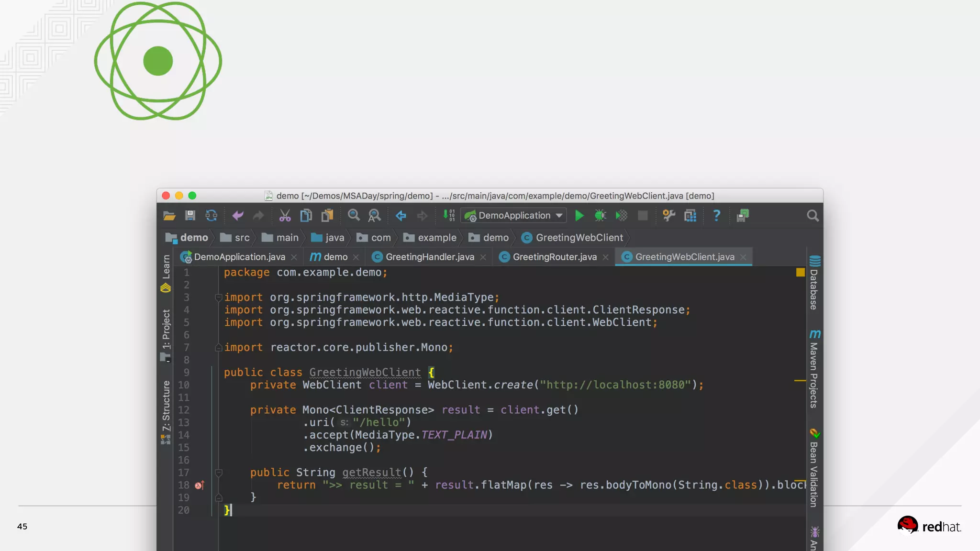Run DemoApplication with the green play icon
Viewport: 980px width, 551px height.
point(579,216)
